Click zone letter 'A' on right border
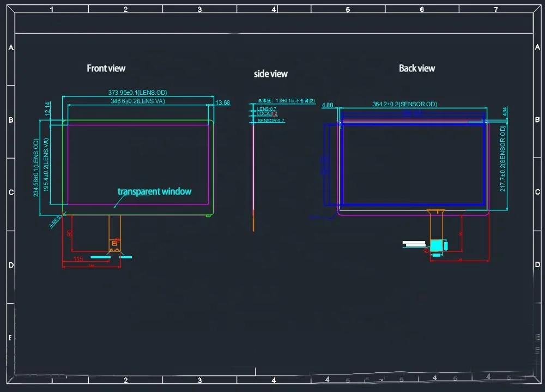 coord(537,47)
